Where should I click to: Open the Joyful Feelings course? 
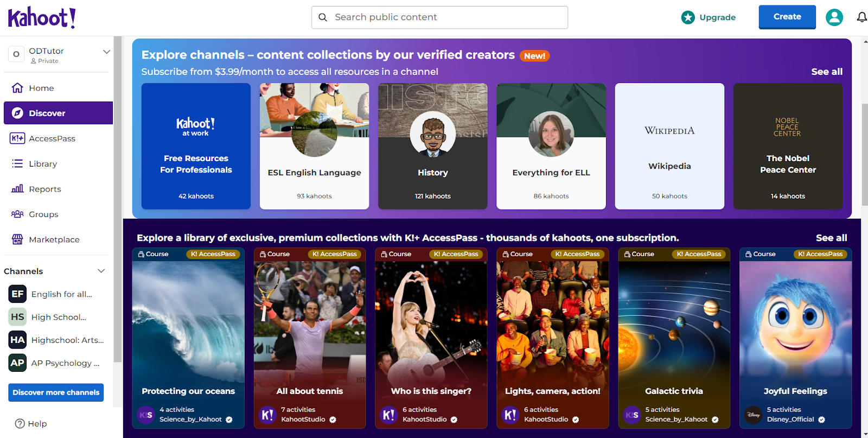tap(796, 338)
